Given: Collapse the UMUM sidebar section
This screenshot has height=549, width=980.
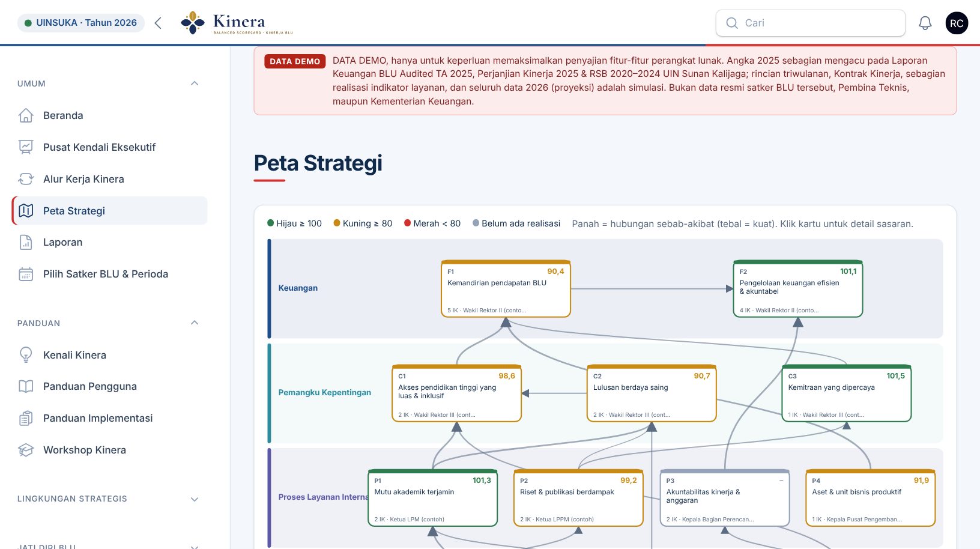Looking at the screenshot, I should click(195, 83).
